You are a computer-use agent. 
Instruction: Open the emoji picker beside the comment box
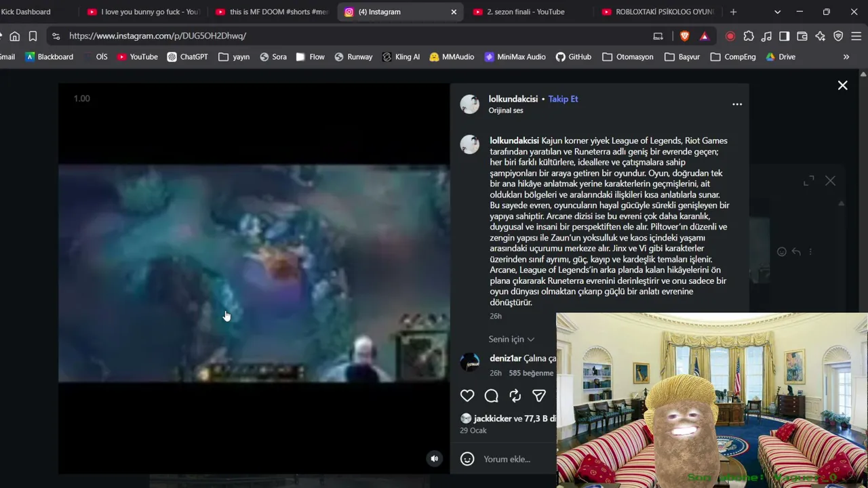pyautogui.click(x=467, y=459)
